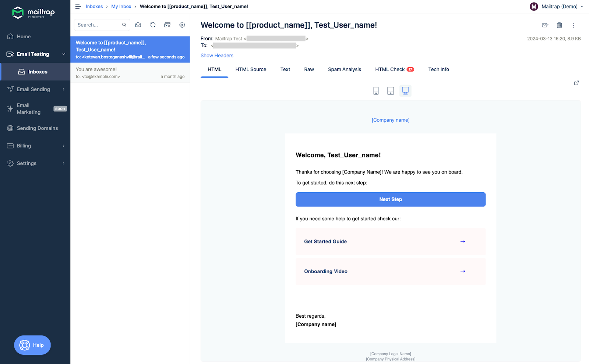Switch preview to tablet view
This screenshot has width=589, height=364.
point(390,90)
